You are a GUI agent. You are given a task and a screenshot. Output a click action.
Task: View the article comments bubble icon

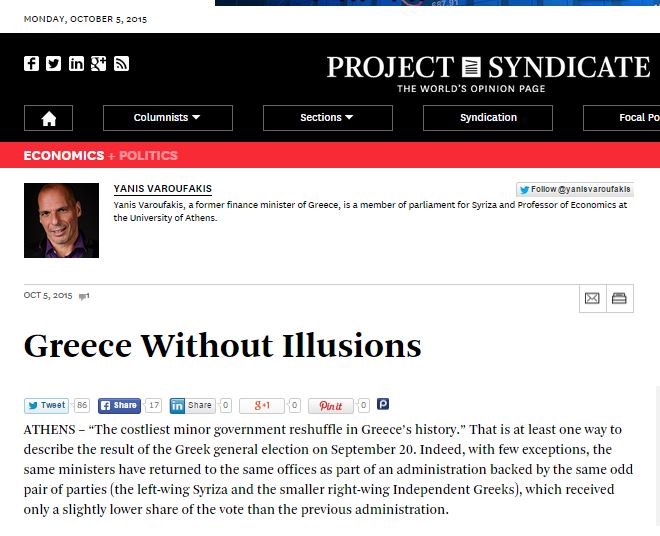pos(84,296)
